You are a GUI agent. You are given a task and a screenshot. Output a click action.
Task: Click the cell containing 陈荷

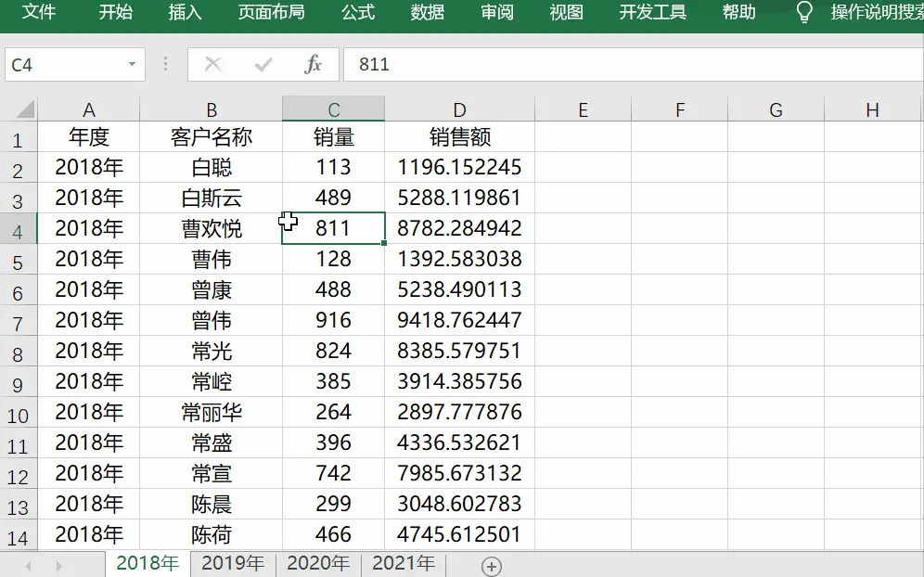(x=212, y=535)
